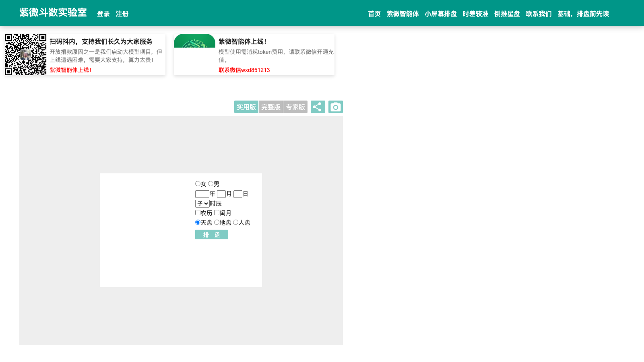
Task: Open 紫微智能体 in the top navigation
Action: point(403,14)
